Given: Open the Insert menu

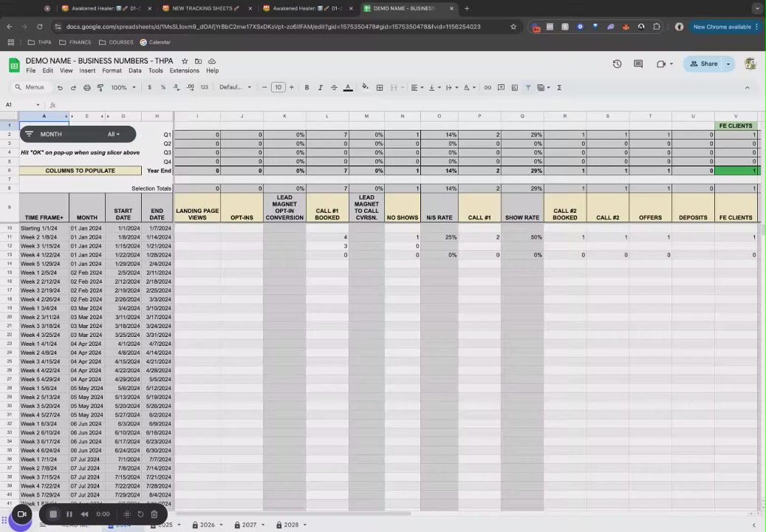Looking at the screenshot, I should coord(87,71).
